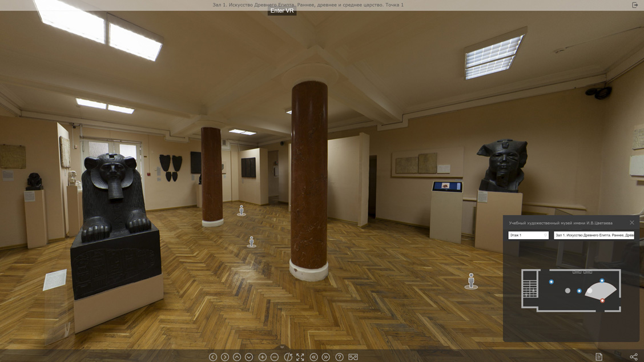
Task: Toggle auto-rotation of the panorama
Action: pos(288,357)
